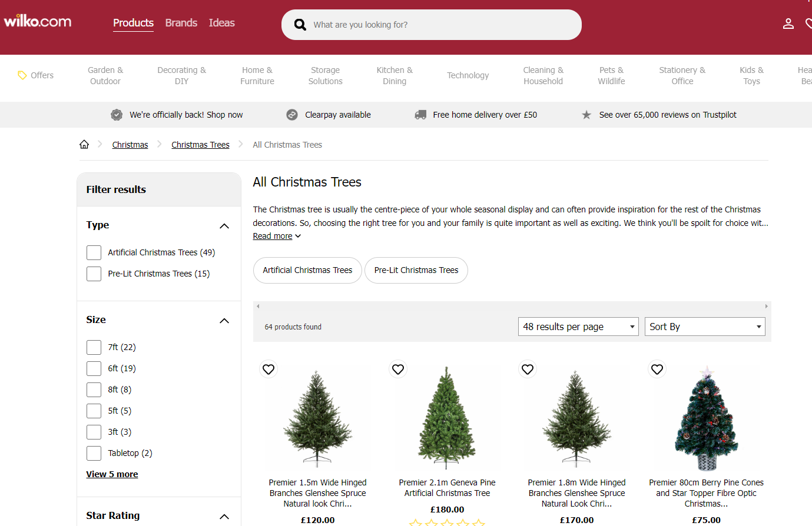Click 'See over 65,000 reviews on Trustpilot'
Image resolution: width=812 pixels, height=526 pixels.
[668, 115]
